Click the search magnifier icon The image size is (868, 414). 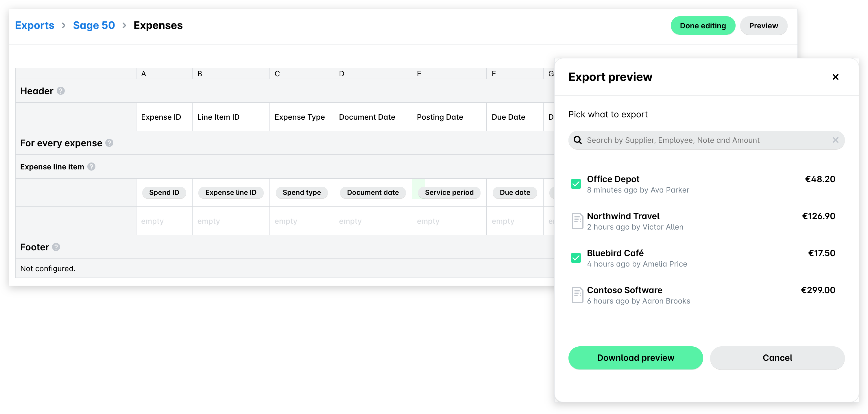577,140
